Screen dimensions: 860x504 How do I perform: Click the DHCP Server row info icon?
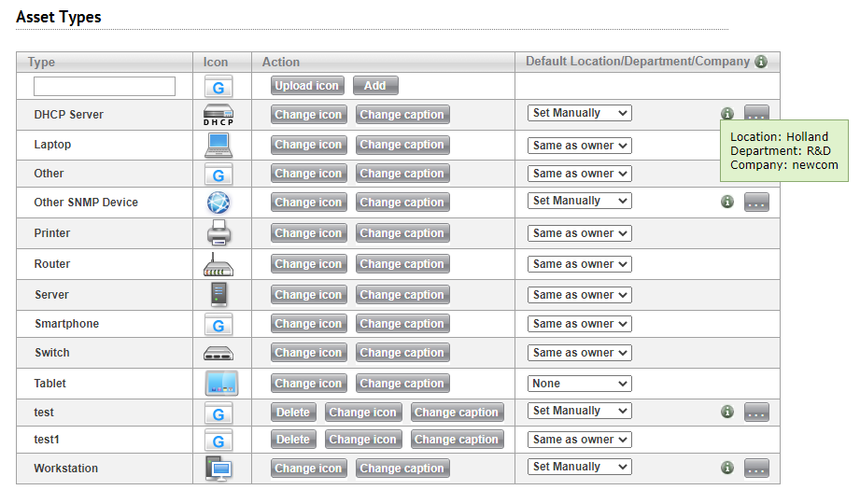[727, 114]
